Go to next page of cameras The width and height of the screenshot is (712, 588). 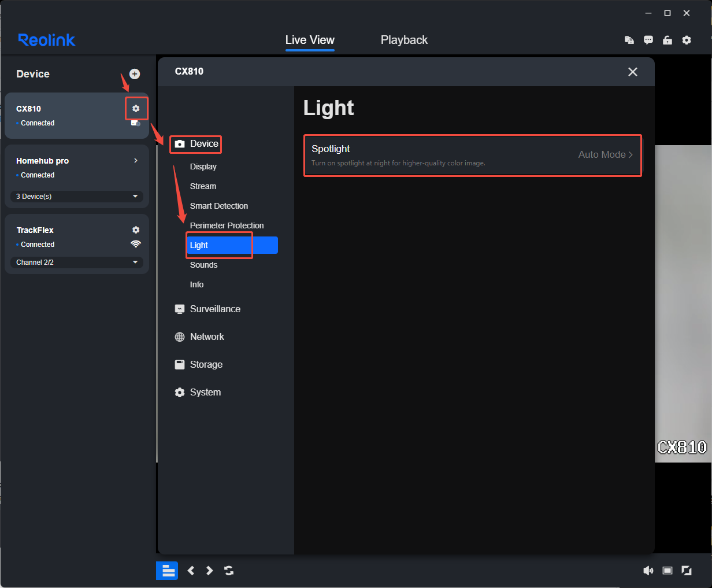click(x=209, y=571)
